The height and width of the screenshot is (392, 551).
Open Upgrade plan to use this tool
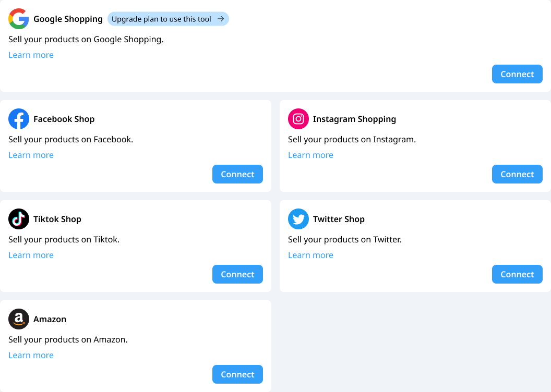tap(168, 19)
